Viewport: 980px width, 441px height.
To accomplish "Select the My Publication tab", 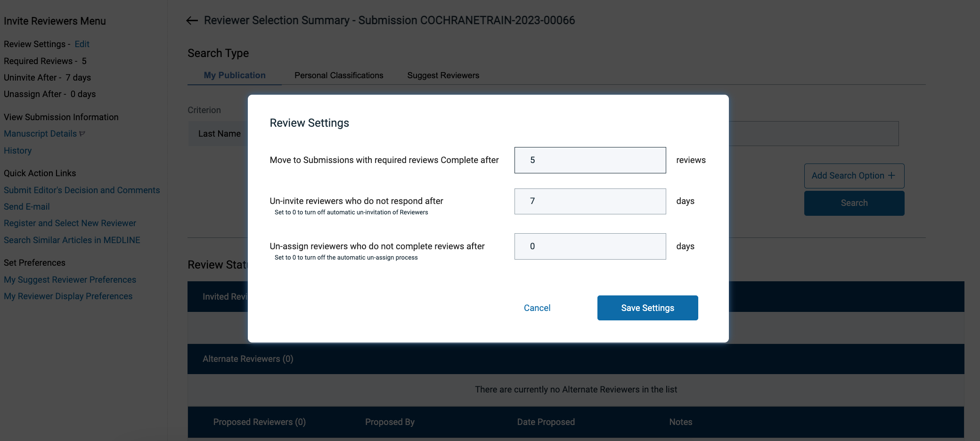I will (x=235, y=75).
